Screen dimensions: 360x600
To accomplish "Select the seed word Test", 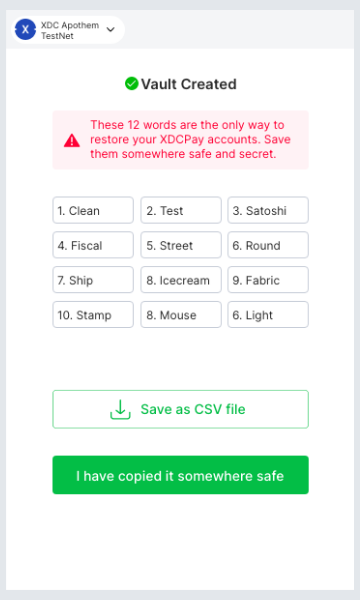I will tap(181, 210).
